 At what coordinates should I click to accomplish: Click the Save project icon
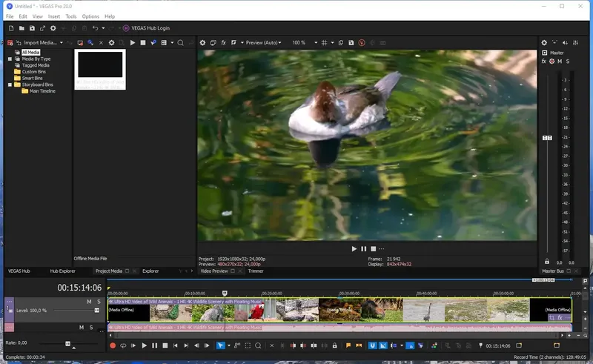32,28
